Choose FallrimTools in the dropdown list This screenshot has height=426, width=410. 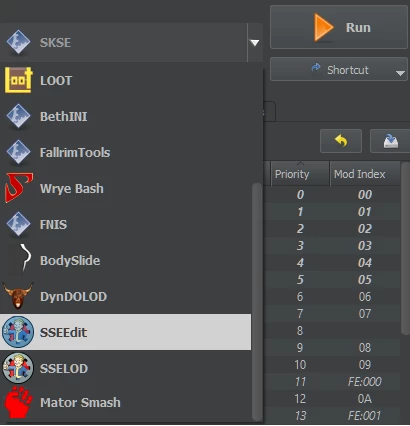tap(126, 152)
